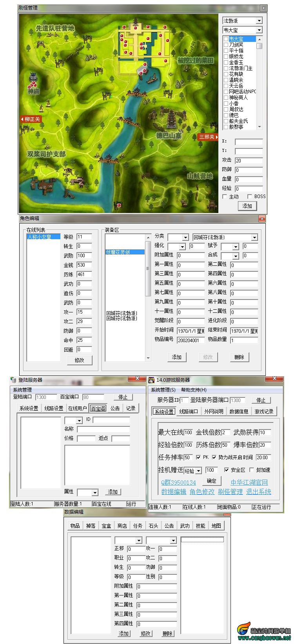Open the Q群39500134 link
The image size is (294, 644).
pos(178,482)
